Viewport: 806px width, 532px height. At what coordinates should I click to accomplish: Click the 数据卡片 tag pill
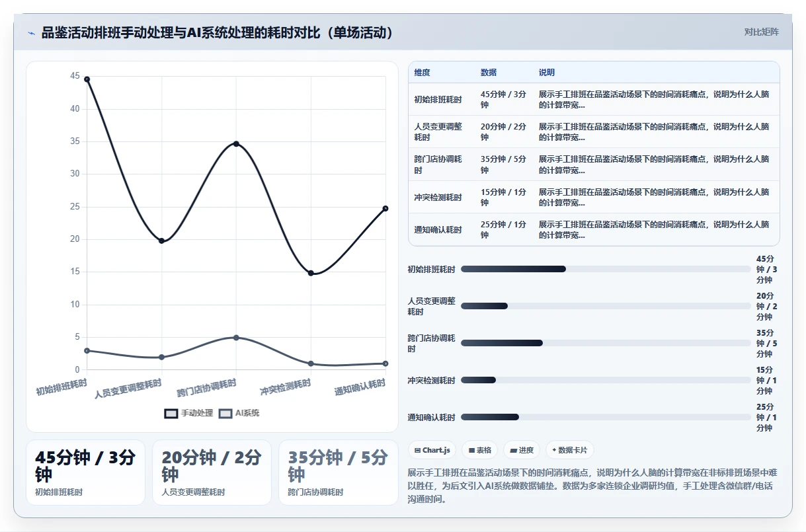coord(569,450)
